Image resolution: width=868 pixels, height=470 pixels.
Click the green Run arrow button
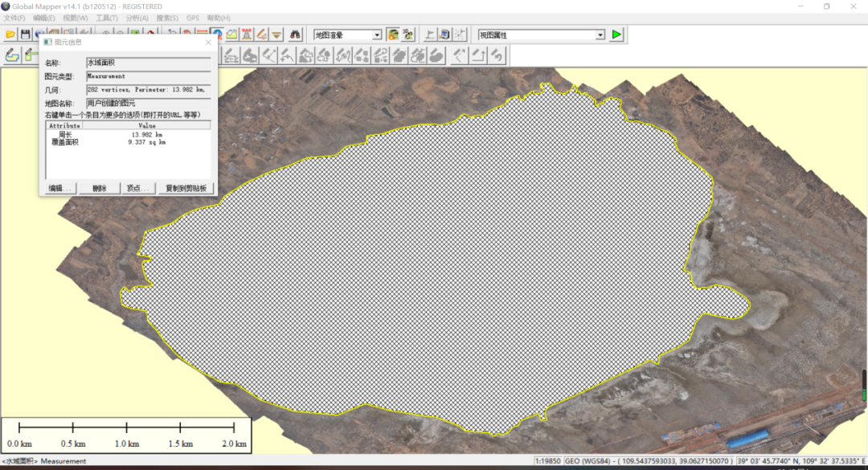tap(616, 35)
